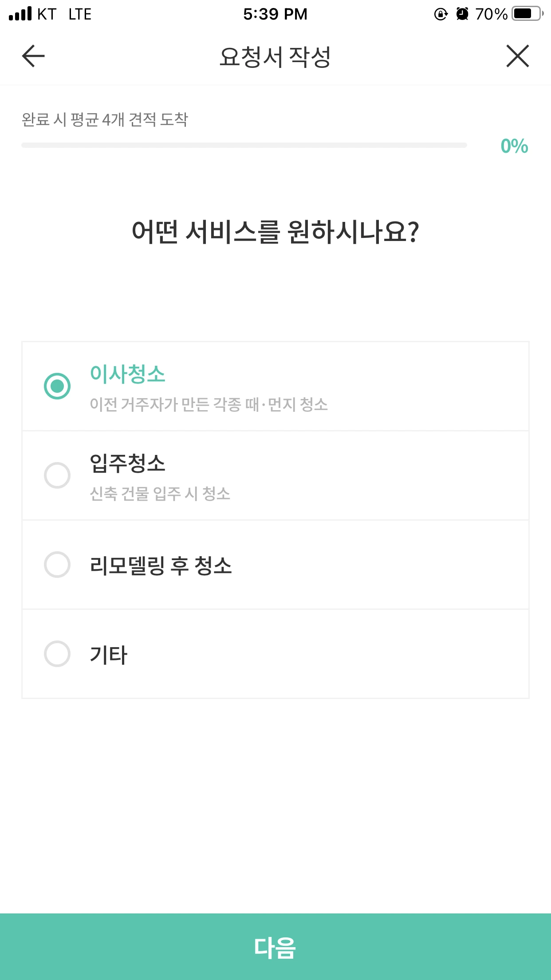Tap the alarm clock status icon
Screen dimensions: 551x980
(x=462, y=14)
